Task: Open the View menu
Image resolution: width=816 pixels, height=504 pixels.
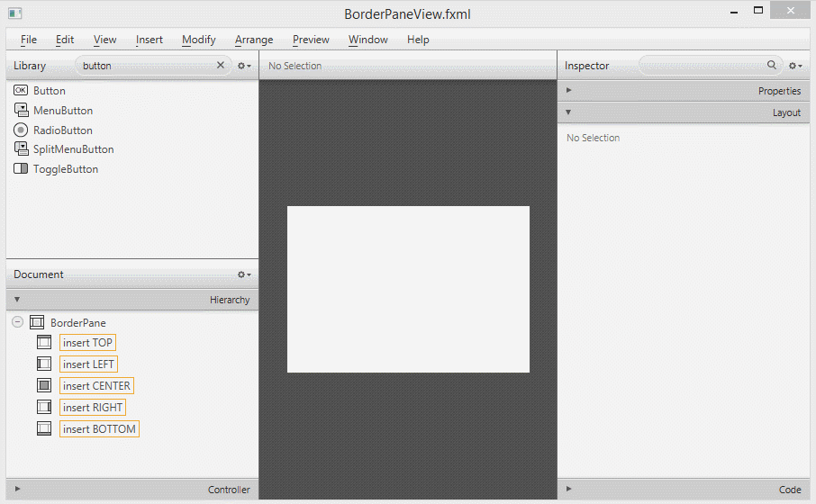Action: 104,40
